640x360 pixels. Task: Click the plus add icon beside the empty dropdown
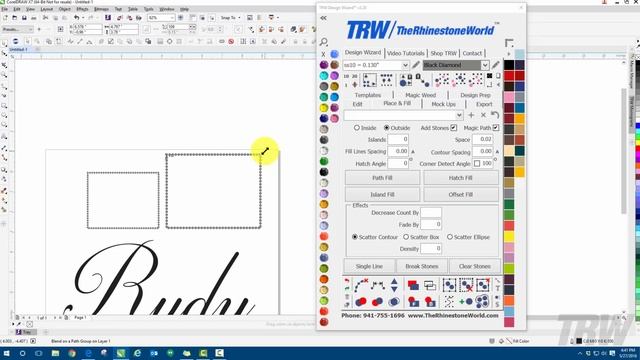(x=471, y=115)
